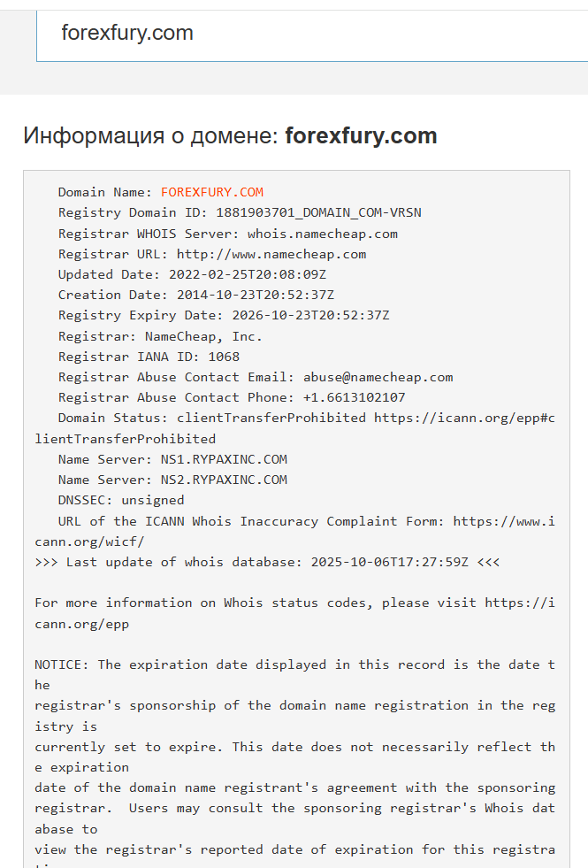Click the DNSSEC unsigned line
The width and height of the screenshot is (588, 868).
pos(121,500)
